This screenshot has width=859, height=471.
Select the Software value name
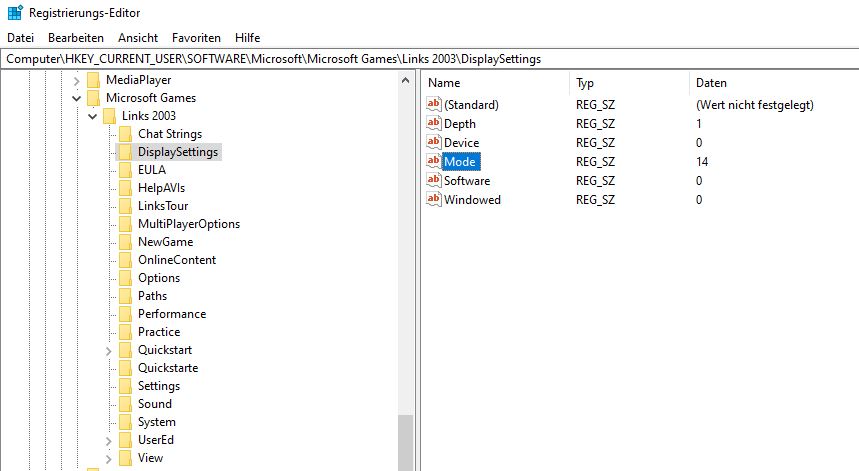click(x=467, y=181)
